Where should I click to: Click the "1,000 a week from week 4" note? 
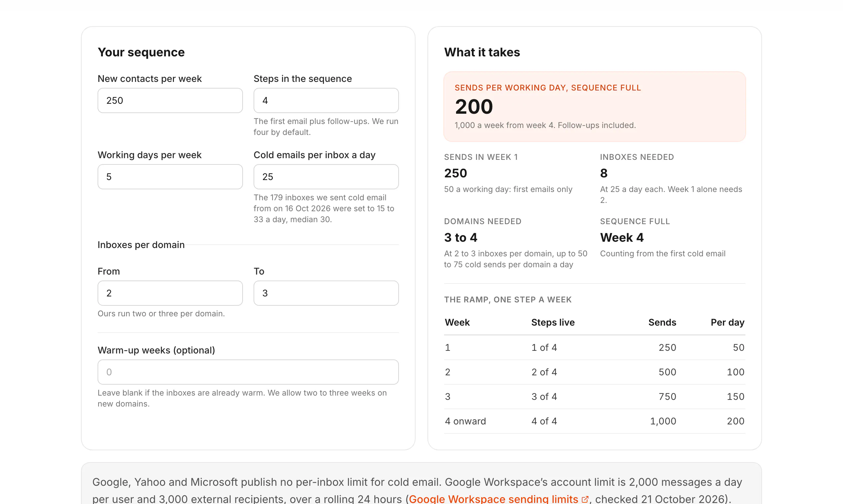(x=545, y=125)
